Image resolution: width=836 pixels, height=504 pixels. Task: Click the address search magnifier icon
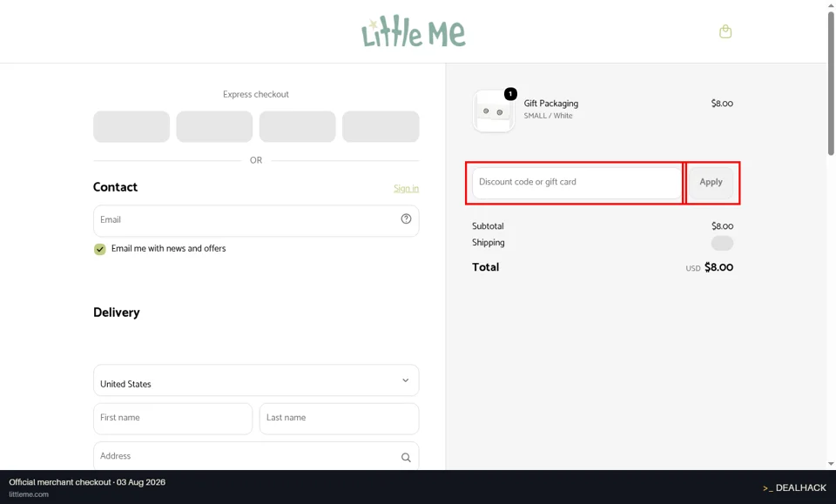pos(406,457)
